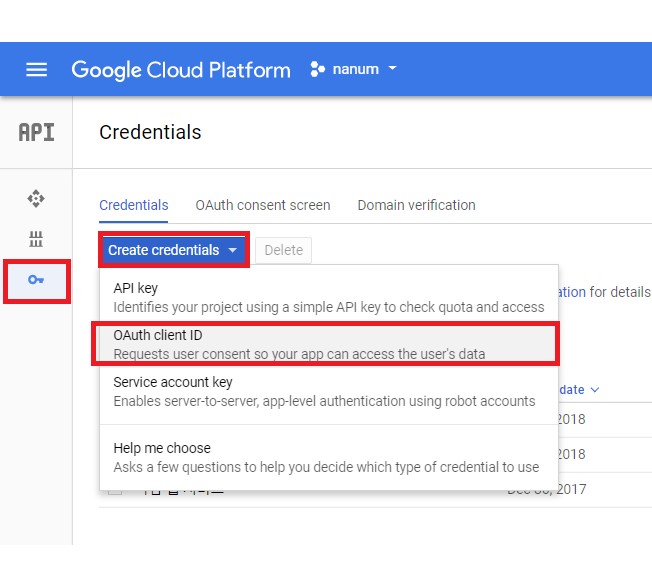The width and height of the screenshot is (652, 586).
Task: Sort by the creation date column arrow
Action: click(595, 390)
